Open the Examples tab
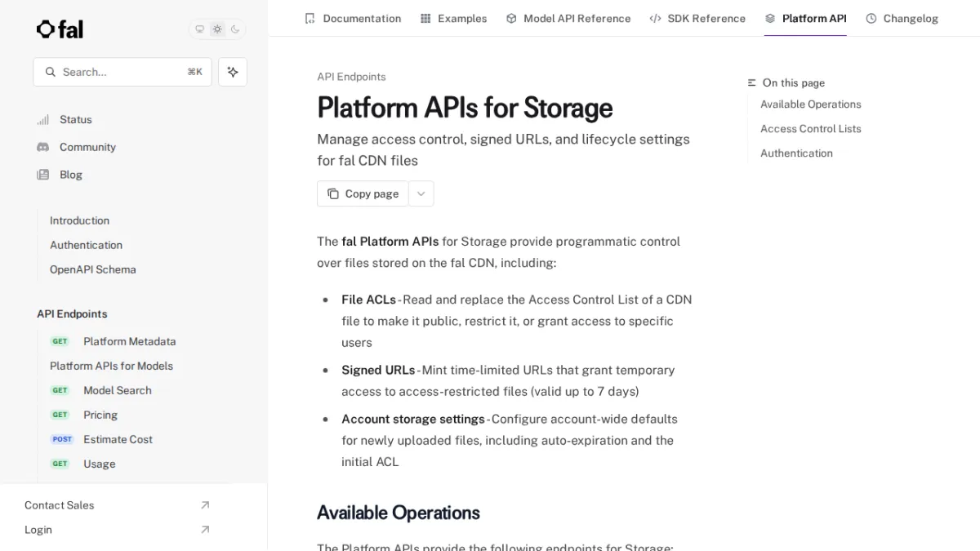This screenshot has width=980, height=551. pos(453,18)
